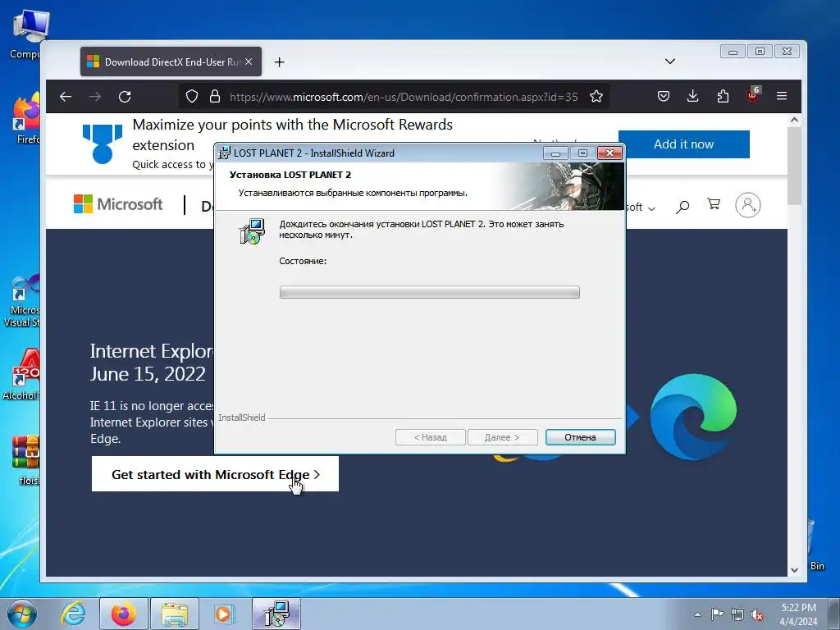Select InstallShield installer taskbar button
This screenshot has width=840, height=630.
point(276,614)
